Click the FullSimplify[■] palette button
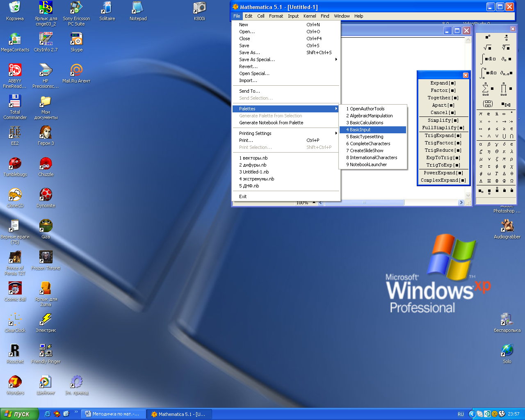The height and width of the screenshot is (420, 525). tap(443, 128)
